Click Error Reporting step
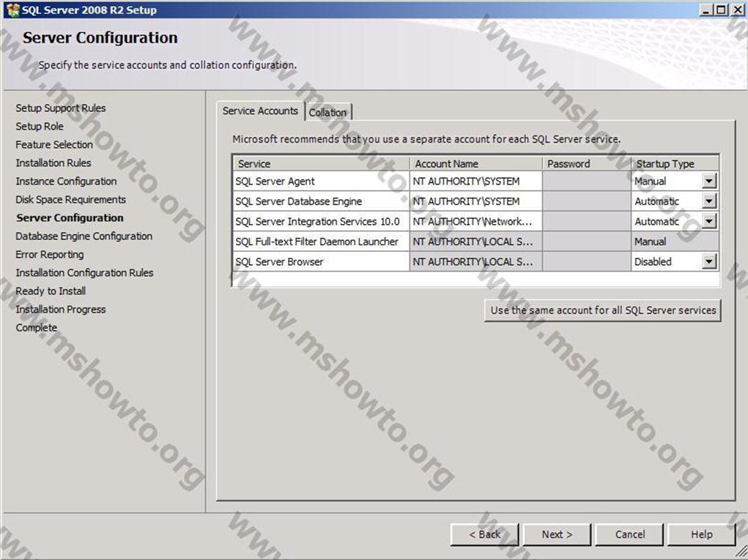This screenshot has height=560, width=748. tap(50, 255)
